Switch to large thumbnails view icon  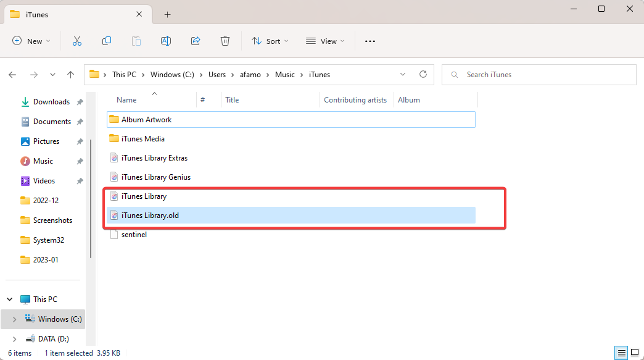635,353
